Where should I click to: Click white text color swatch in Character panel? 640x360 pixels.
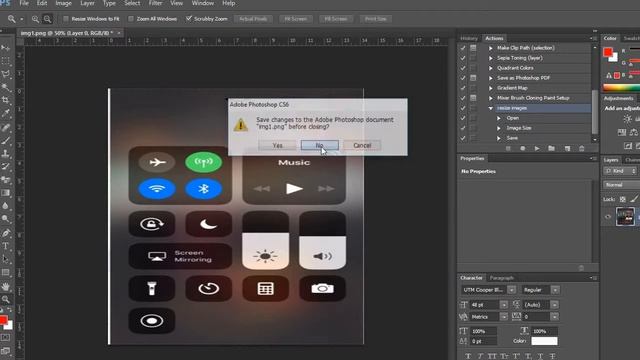[544, 341]
